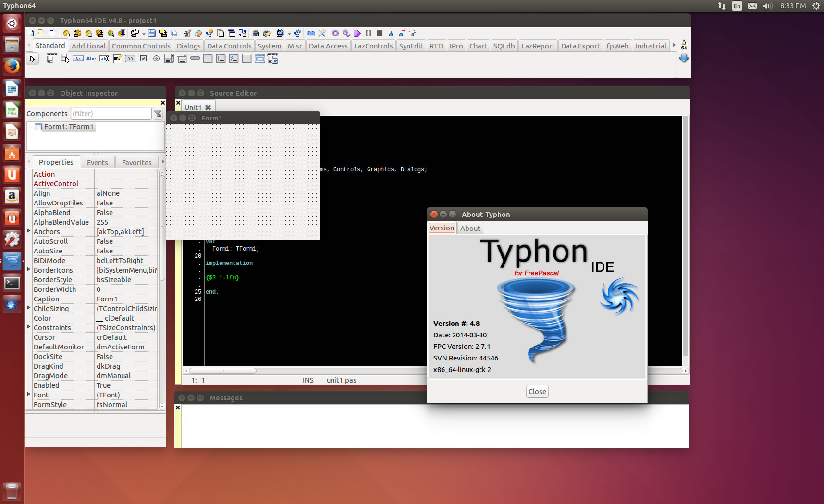
Task: Click the New Unit toolbar icon
Action: [41, 33]
